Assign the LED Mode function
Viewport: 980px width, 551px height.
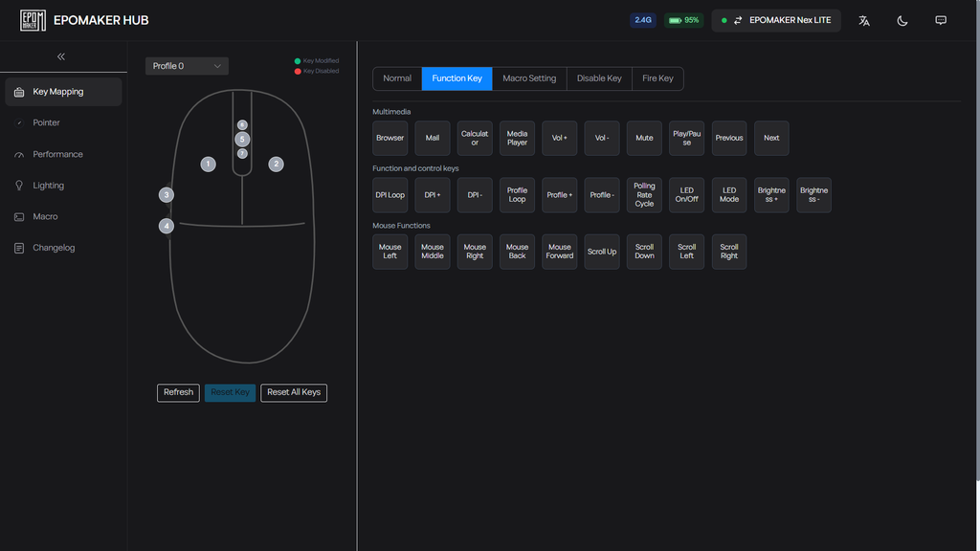(x=729, y=195)
